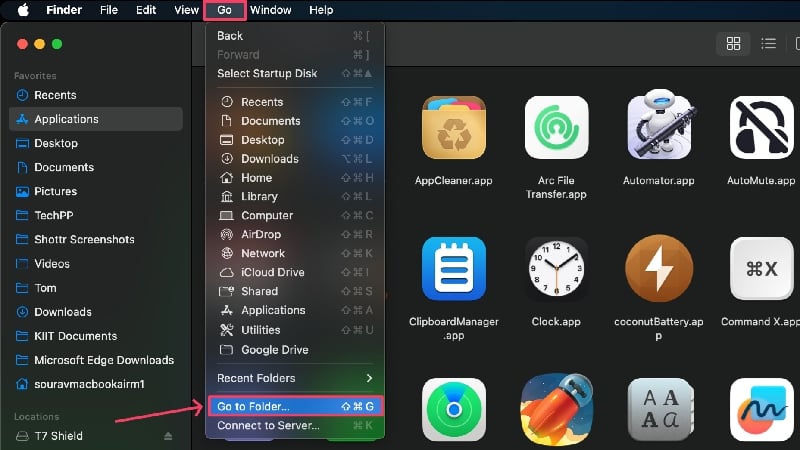Choose Documents in the Go menu
800x450 pixels.
click(x=295, y=121)
